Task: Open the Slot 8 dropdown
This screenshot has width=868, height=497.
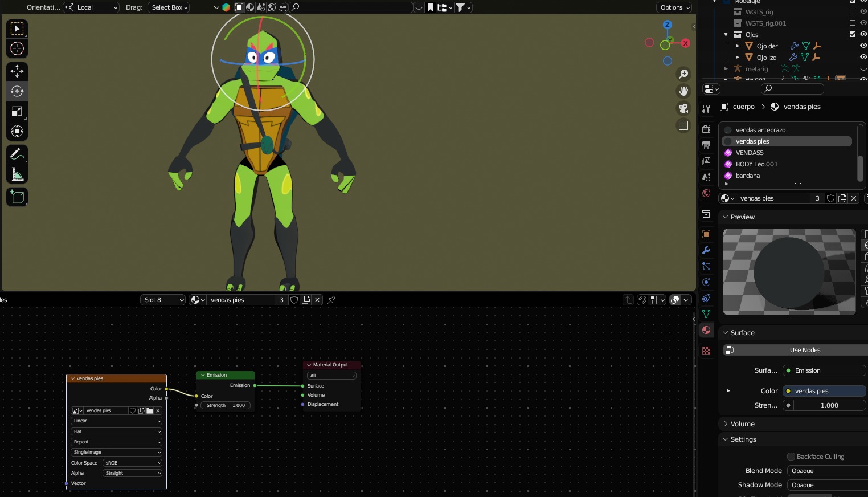Action: click(163, 300)
